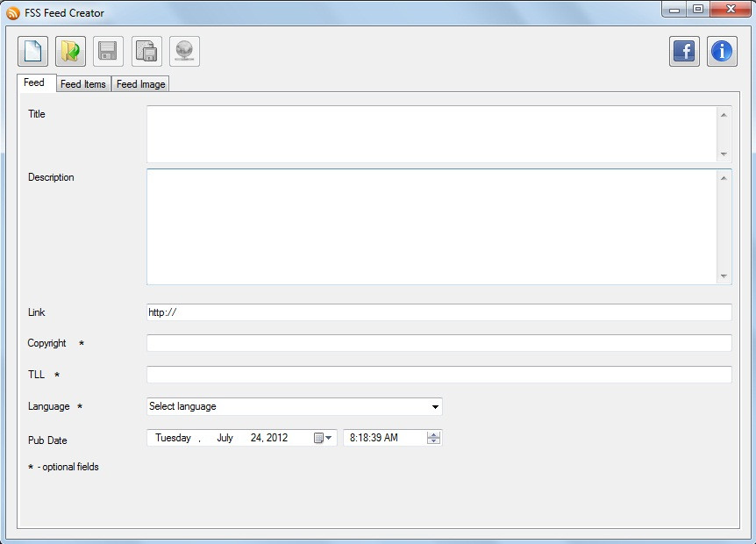This screenshot has width=756, height=544.
Task: Click Description box scroll down arrow
Action: click(x=724, y=276)
